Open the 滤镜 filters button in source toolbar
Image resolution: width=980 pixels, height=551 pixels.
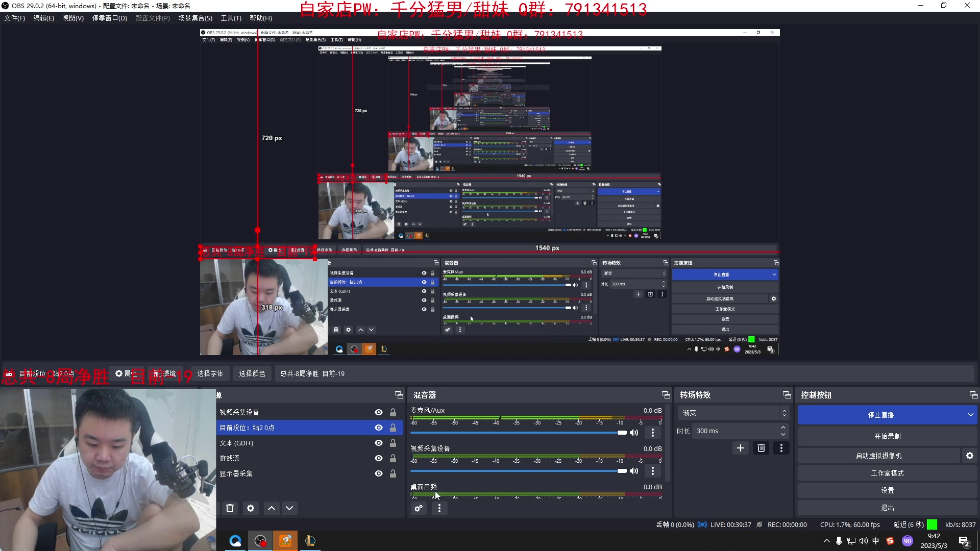(x=164, y=373)
